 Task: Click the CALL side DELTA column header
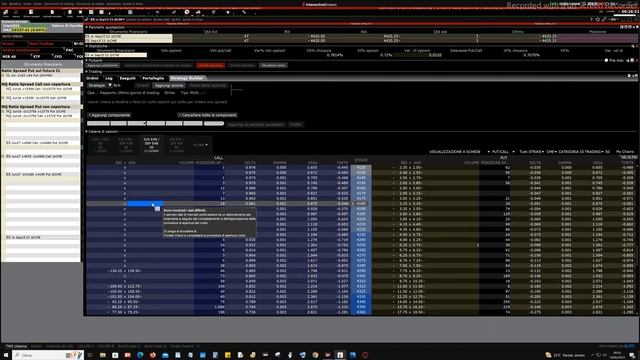[x=250, y=162]
